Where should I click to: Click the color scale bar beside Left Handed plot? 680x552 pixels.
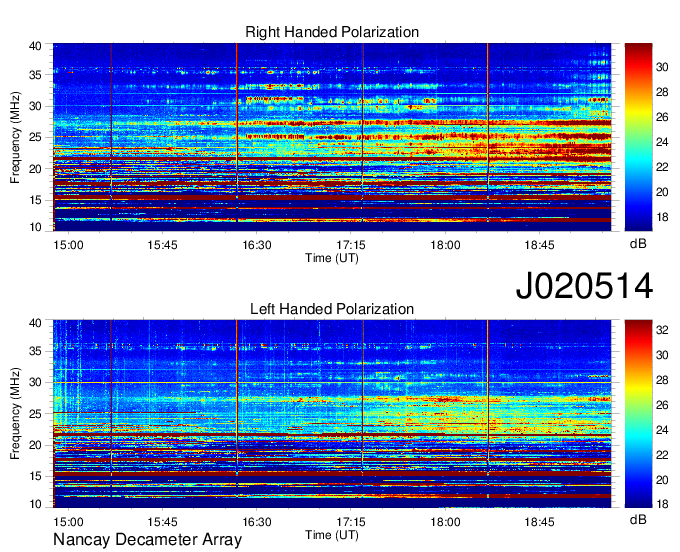point(638,414)
